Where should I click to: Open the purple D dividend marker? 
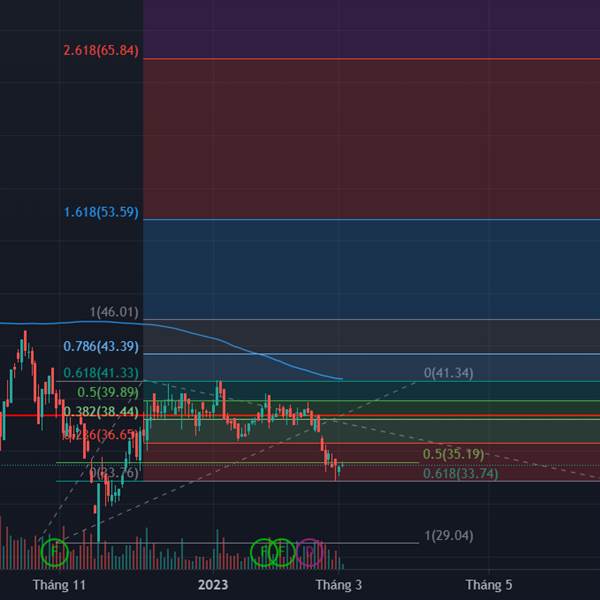(310, 552)
